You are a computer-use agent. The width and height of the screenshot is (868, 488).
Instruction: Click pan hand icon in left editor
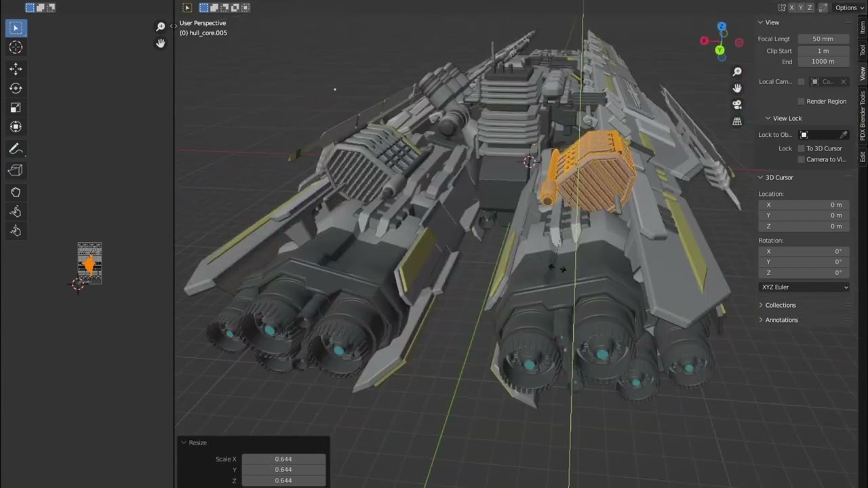161,43
